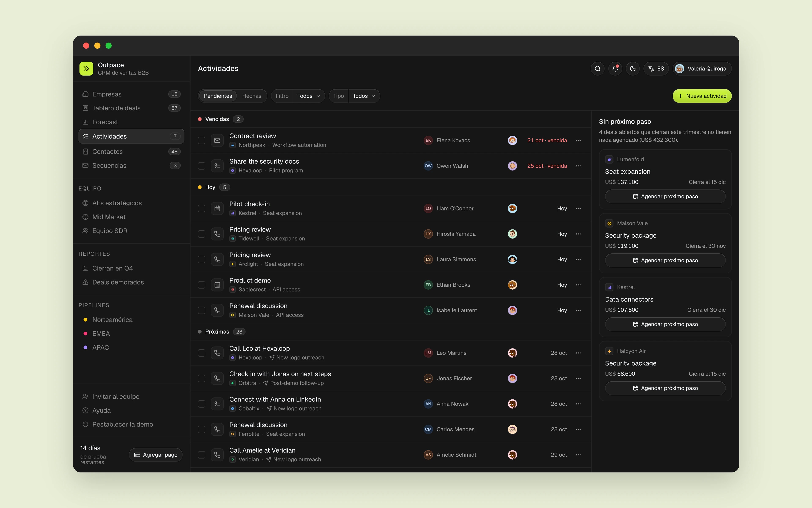Viewport: 812px width, 508px height.
Task: Open more options for Call Amelie at Veridian
Action: point(578,455)
